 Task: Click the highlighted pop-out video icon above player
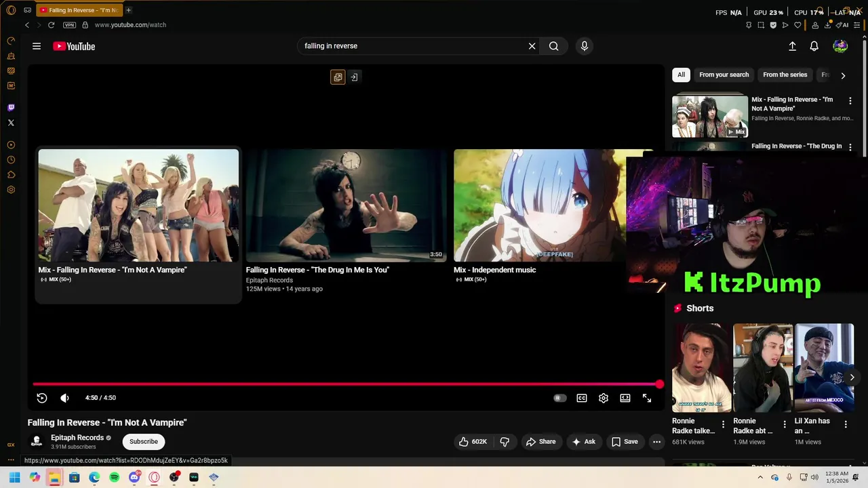(x=338, y=77)
